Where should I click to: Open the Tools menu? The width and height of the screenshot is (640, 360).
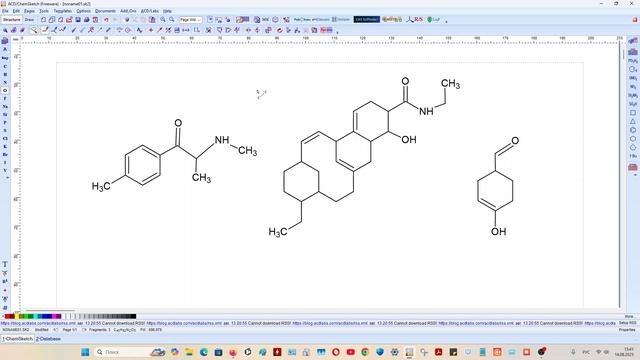(44, 11)
